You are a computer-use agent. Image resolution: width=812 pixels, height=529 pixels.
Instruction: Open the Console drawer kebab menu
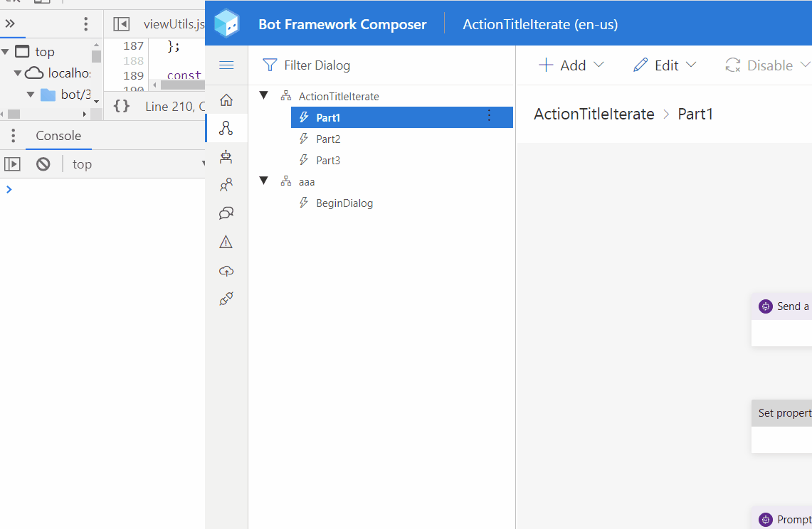13,136
